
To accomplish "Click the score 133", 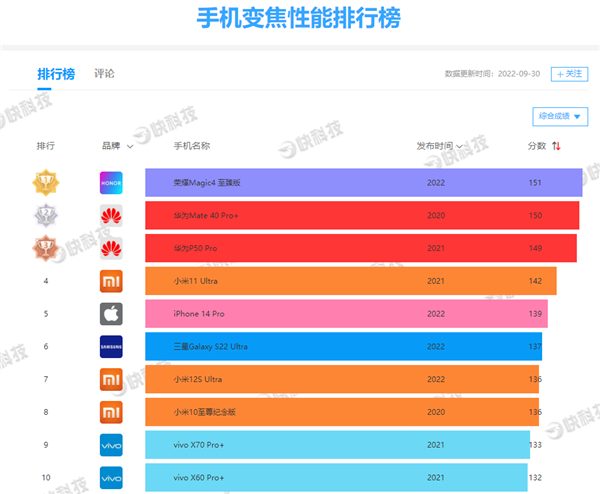I will pos(535,445).
